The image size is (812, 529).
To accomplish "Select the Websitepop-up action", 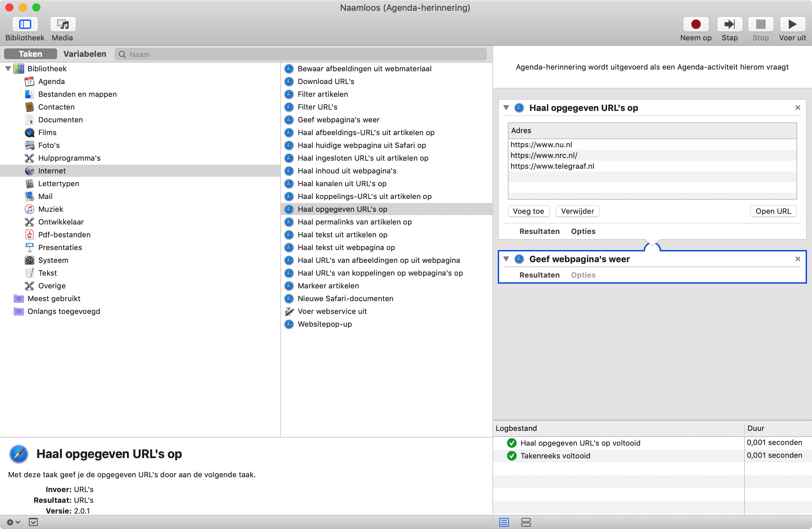I will (324, 324).
